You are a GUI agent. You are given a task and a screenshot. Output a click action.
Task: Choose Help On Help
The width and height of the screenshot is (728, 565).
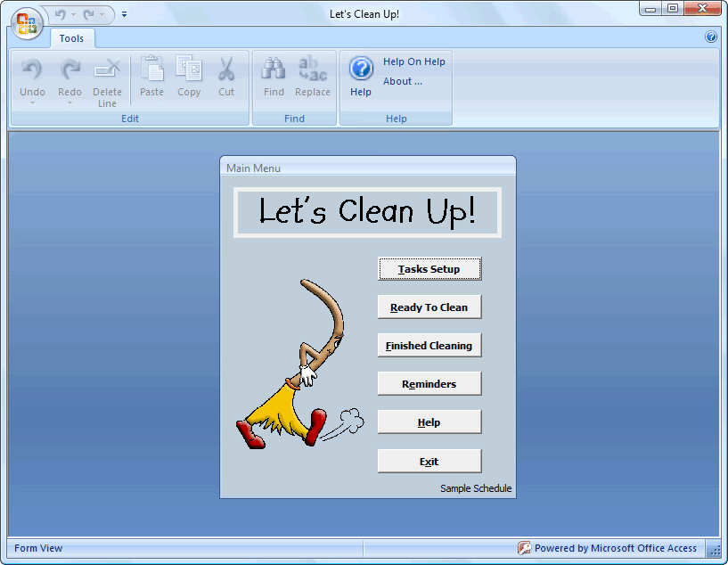(x=414, y=61)
